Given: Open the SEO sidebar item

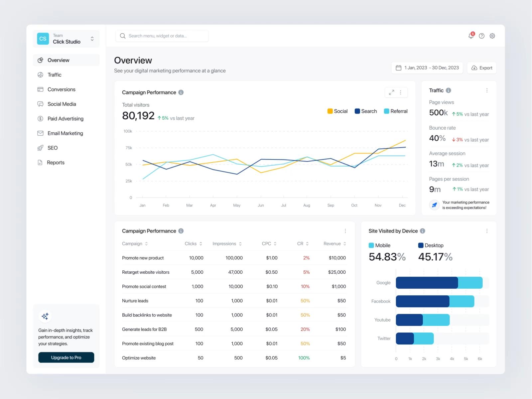Looking at the screenshot, I should point(66,148).
